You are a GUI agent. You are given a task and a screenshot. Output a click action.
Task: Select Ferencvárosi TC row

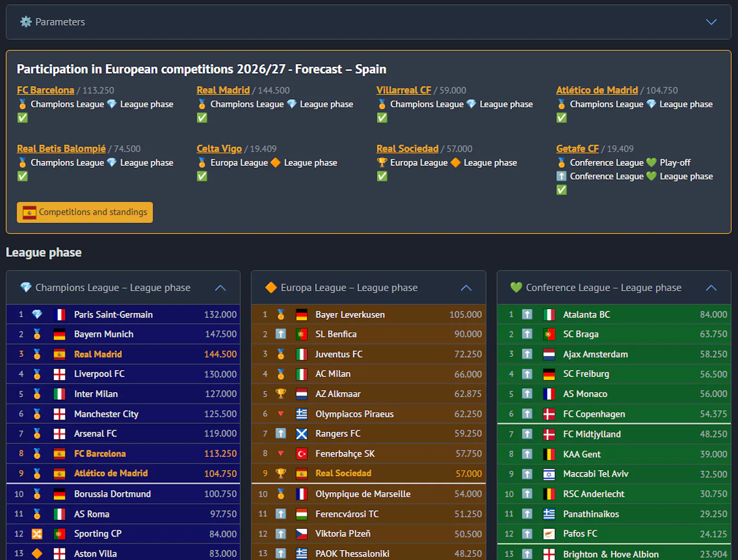[x=369, y=514]
